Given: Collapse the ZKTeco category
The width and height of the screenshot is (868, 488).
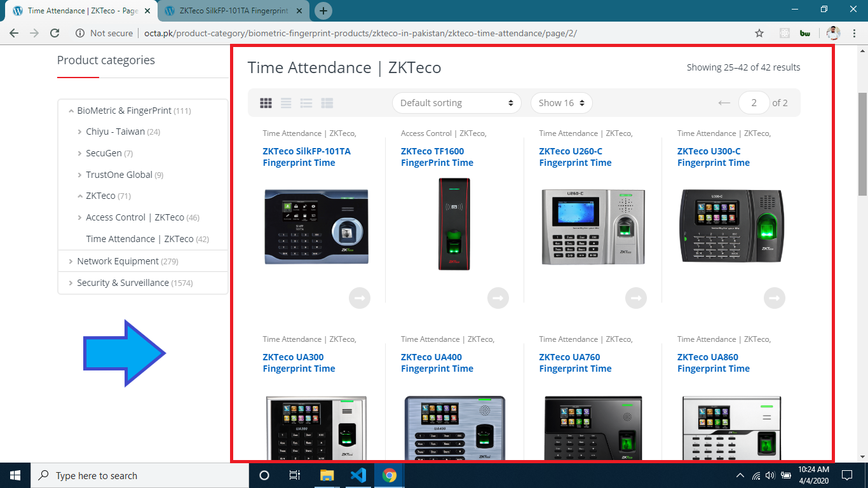Looking at the screenshot, I should (79, 196).
